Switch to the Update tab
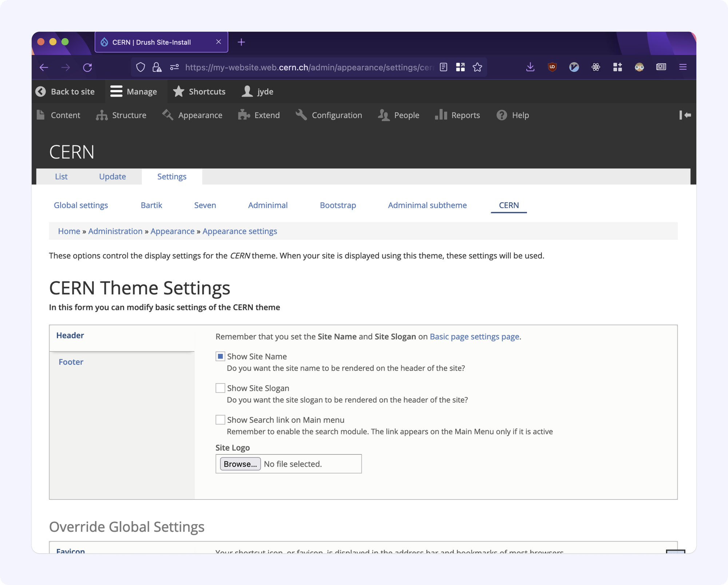Viewport: 728px width, 585px height. 112,176
